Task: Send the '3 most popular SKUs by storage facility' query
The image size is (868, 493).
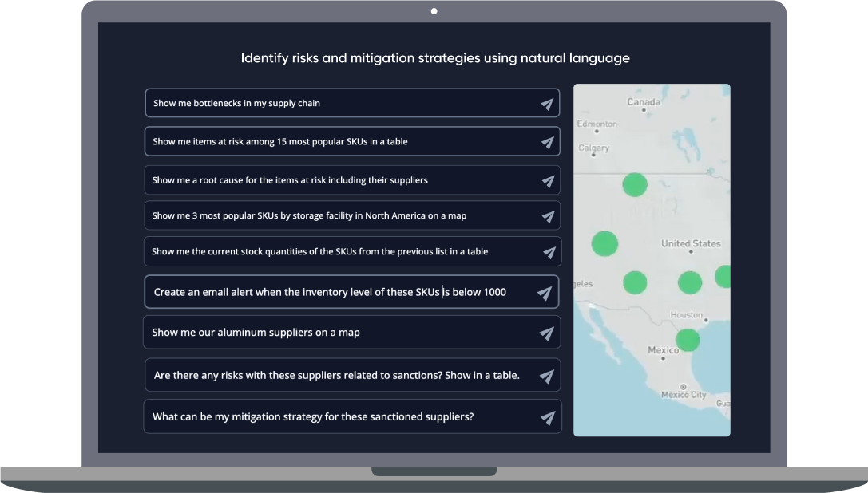Action: 548,216
